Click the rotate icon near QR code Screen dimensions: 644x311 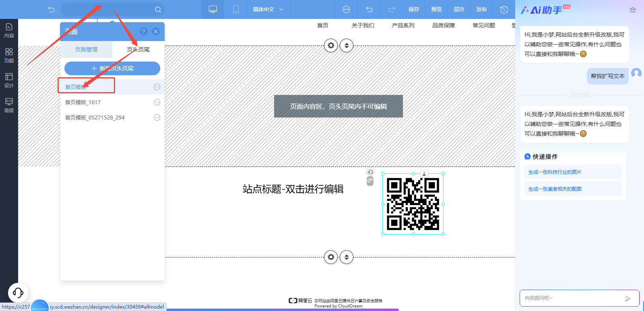click(x=370, y=172)
